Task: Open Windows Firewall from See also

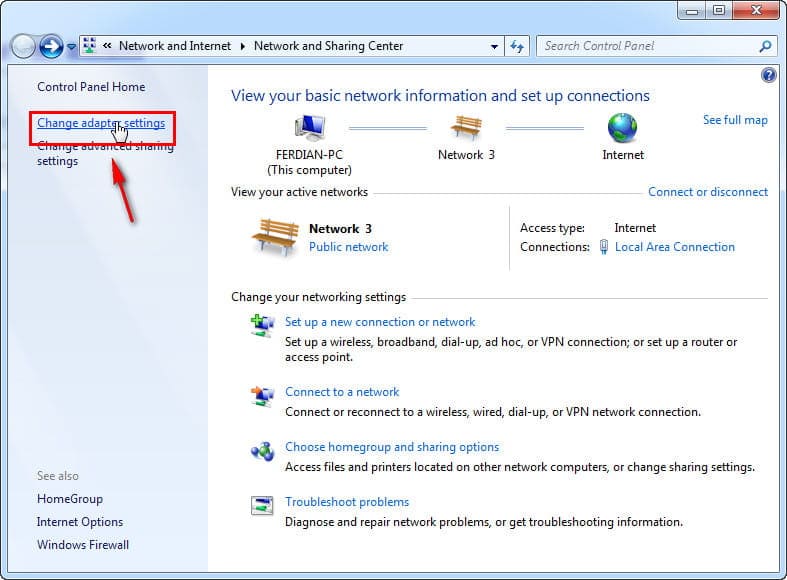Action: (83, 545)
